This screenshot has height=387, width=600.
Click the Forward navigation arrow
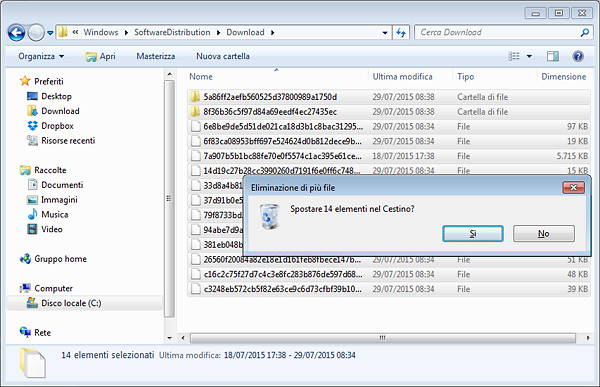pos(36,33)
